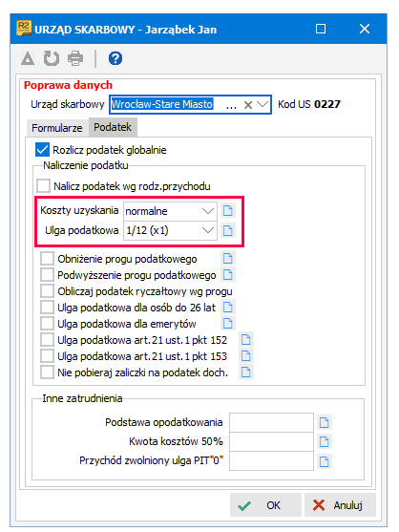399x532 pixels.
Task: Open help via the blue question mark icon
Action: click(115, 58)
